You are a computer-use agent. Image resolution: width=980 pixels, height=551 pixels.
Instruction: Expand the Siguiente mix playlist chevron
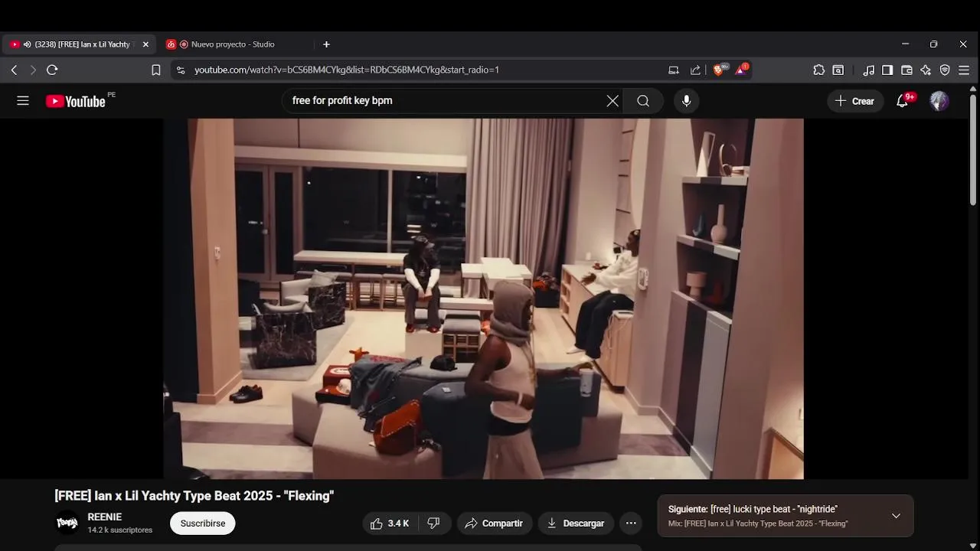tap(896, 516)
